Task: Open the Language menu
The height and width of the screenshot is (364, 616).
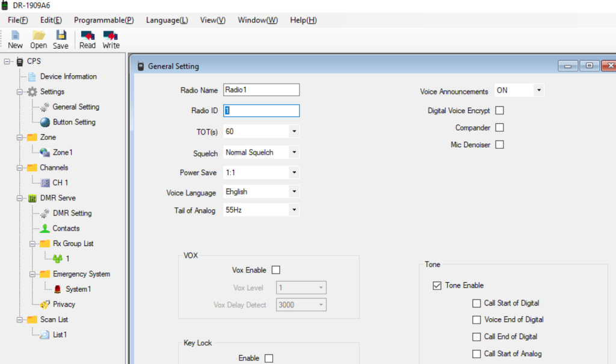Action: [x=167, y=20]
